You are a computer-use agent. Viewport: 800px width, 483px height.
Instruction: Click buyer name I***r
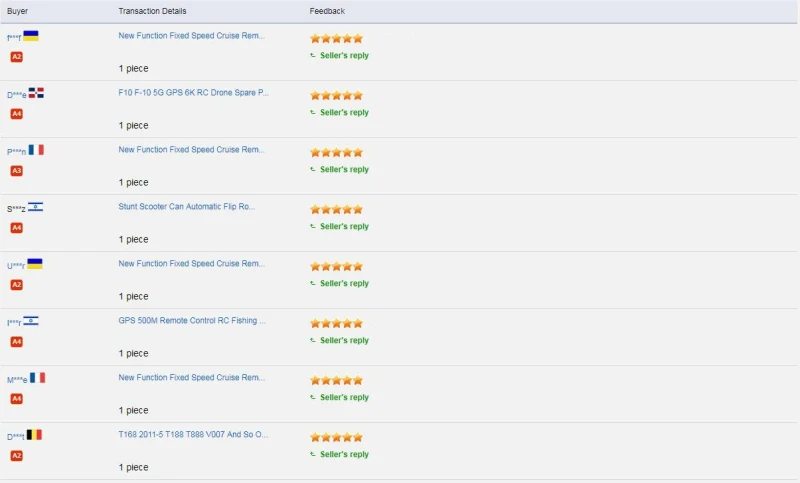point(14,323)
